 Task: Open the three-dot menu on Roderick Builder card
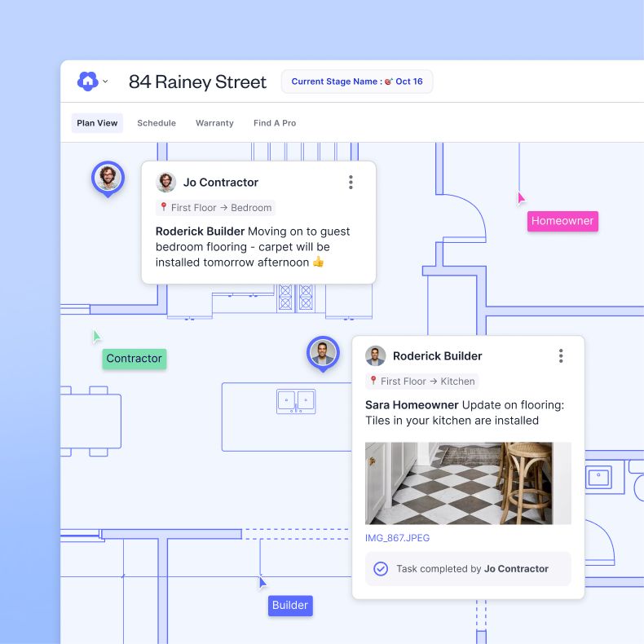561,355
